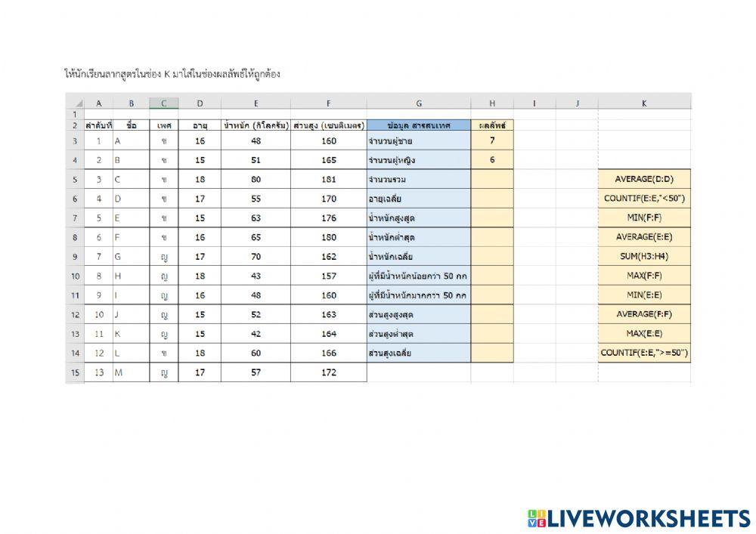
Task: Select the ข้อมูล สารสนเทศ header cell
Action: click(419, 125)
